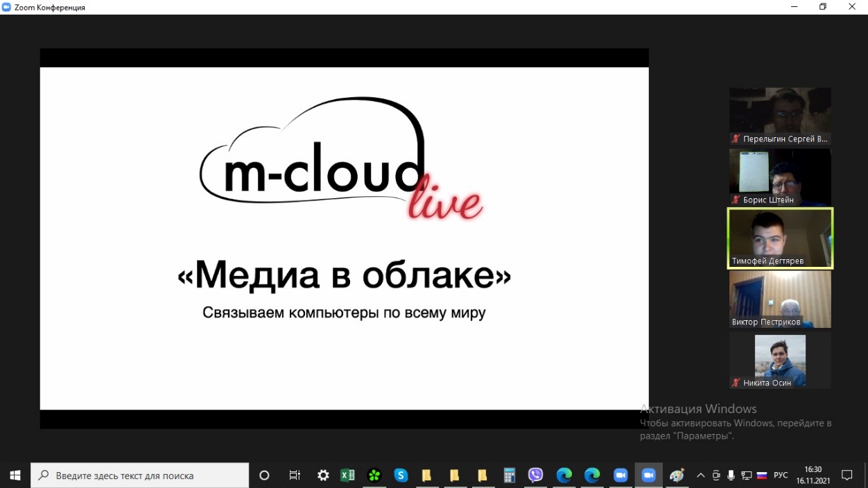
Task: Launch Excel from the taskbar
Action: [x=347, y=476]
